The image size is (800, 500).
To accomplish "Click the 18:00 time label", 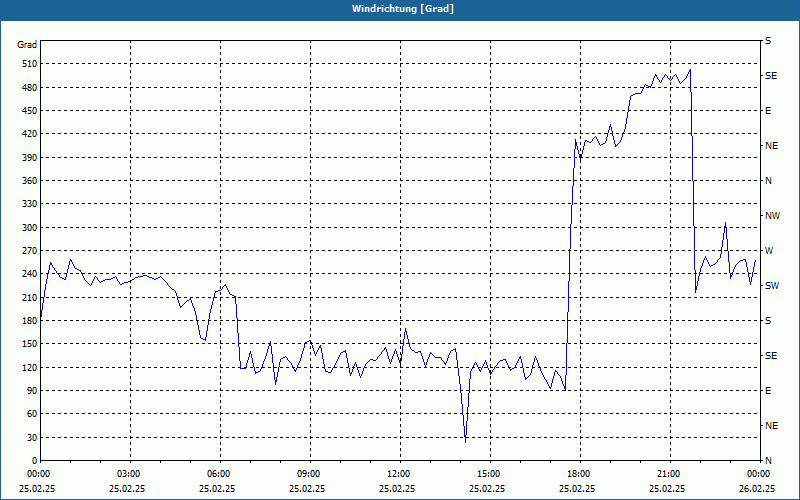I will tap(578, 474).
